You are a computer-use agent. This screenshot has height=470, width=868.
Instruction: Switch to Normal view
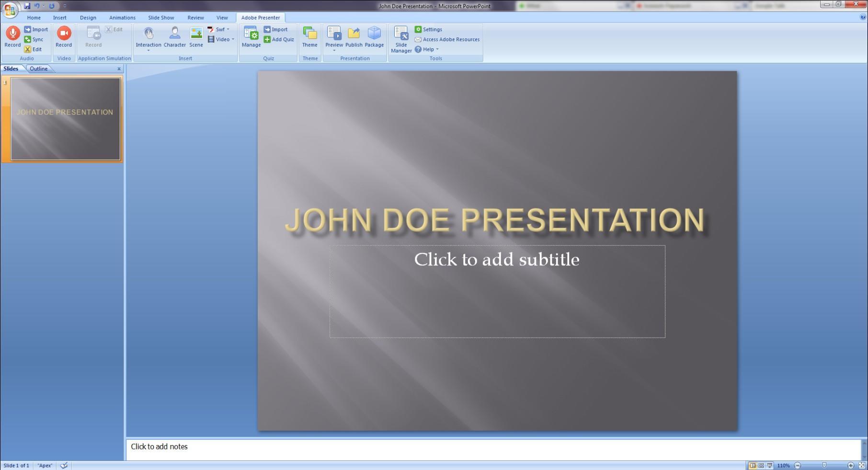(x=753, y=465)
